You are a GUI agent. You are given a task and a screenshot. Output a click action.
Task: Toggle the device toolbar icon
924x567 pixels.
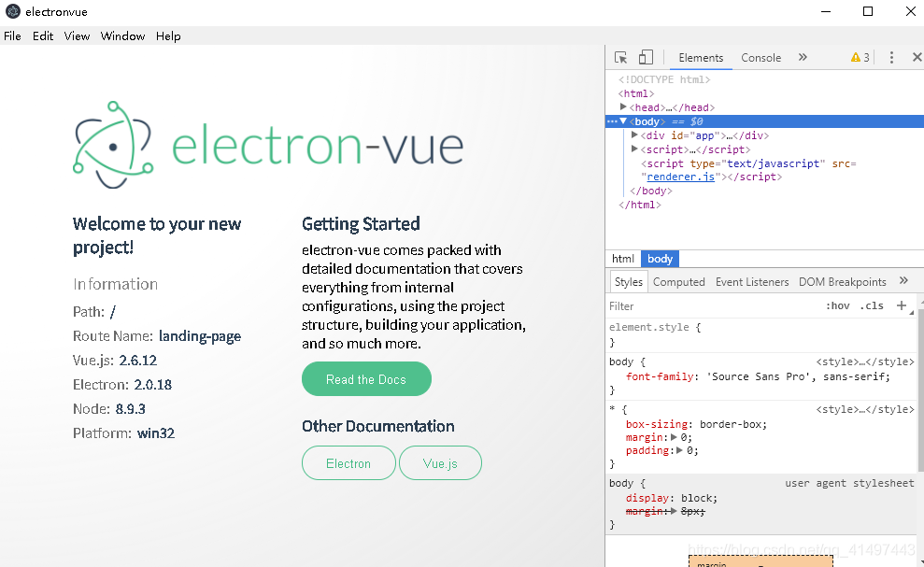click(x=646, y=57)
